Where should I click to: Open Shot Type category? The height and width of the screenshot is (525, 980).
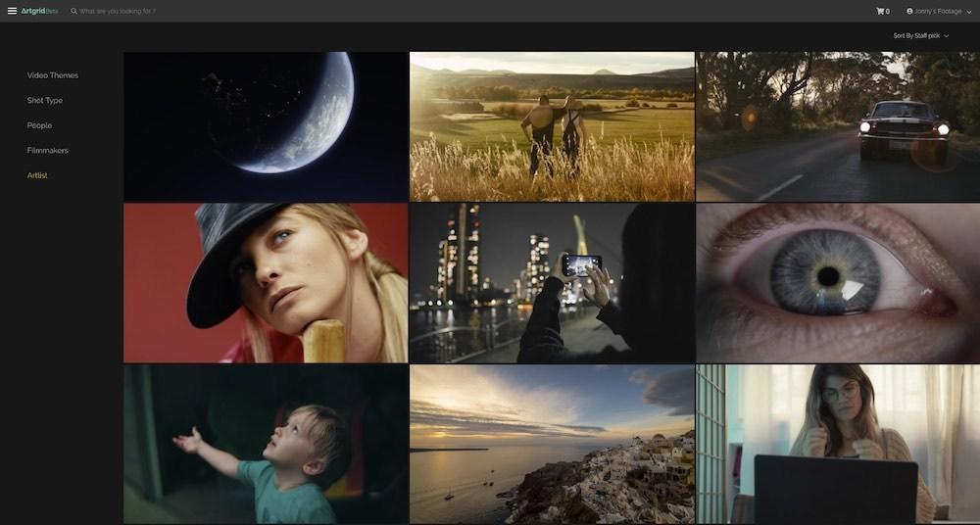(45, 101)
